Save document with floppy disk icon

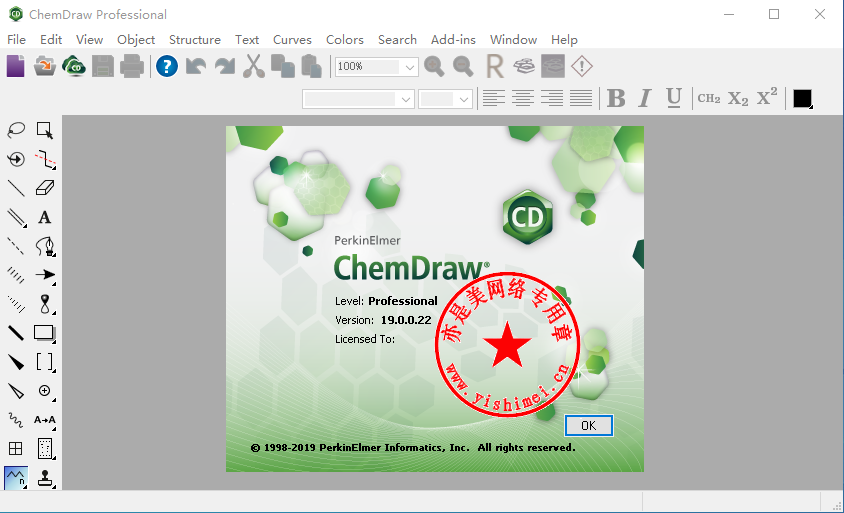(x=103, y=66)
